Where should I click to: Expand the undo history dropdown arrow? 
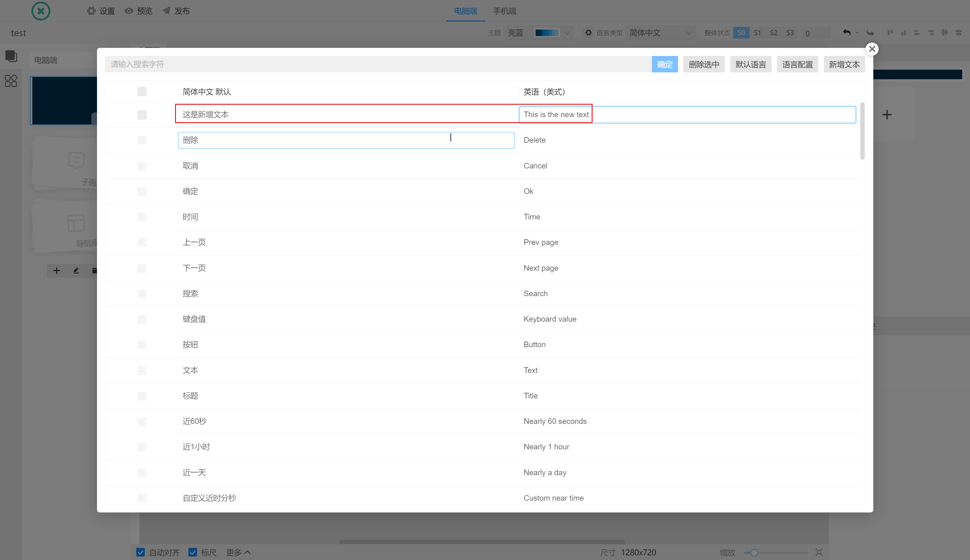857,33
